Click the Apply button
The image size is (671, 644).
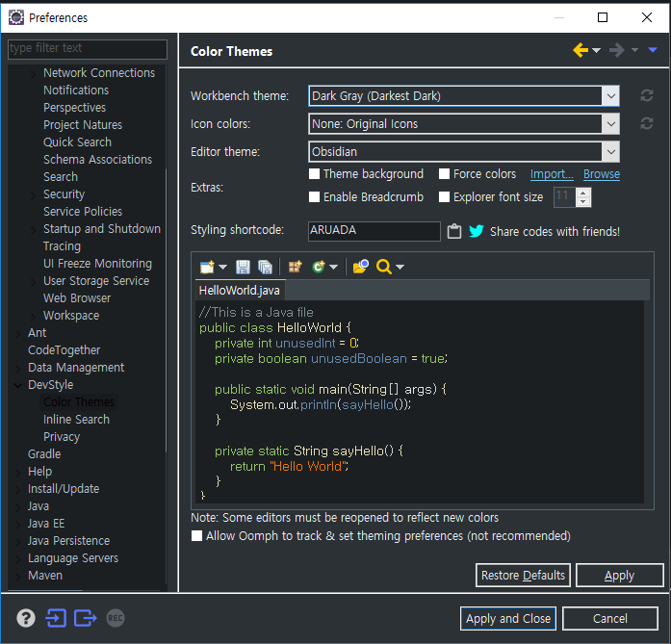tap(619, 575)
